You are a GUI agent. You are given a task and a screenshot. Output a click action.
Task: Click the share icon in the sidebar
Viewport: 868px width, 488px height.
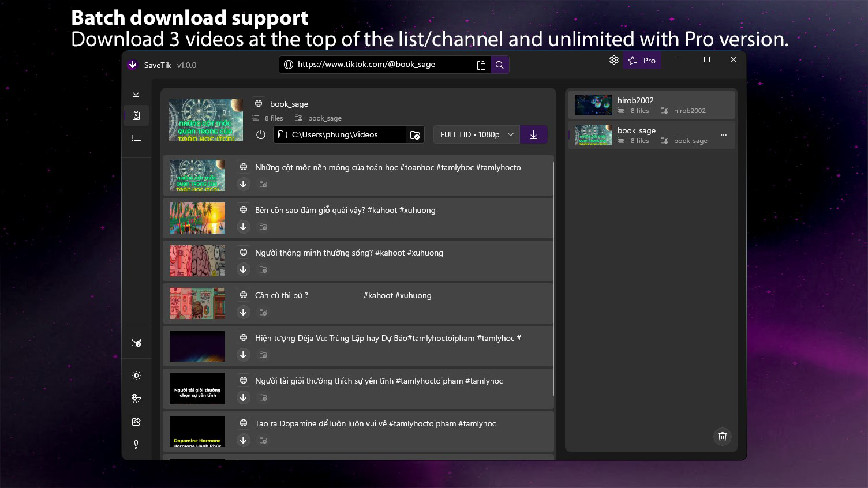(136, 422)
